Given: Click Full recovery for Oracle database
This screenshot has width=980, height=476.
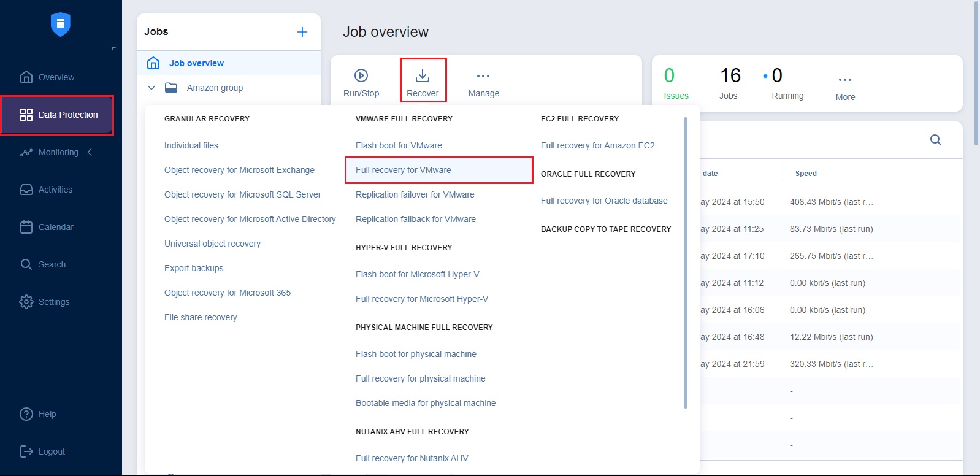Looking at the screenshot, I should [x=604, y=201].
